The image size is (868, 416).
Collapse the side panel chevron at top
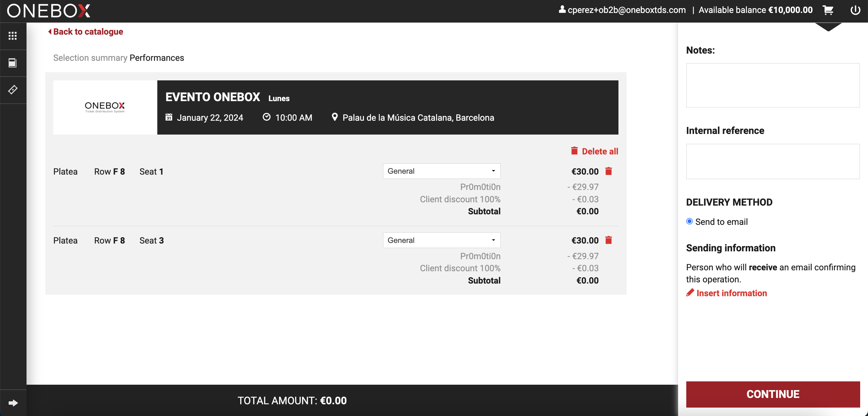(828, 27)
